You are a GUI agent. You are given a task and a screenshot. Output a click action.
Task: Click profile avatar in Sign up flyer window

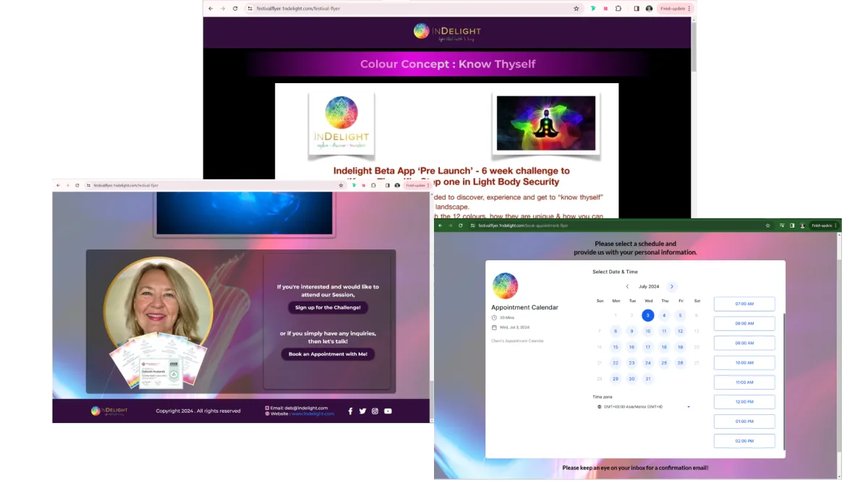pos(397,185)
